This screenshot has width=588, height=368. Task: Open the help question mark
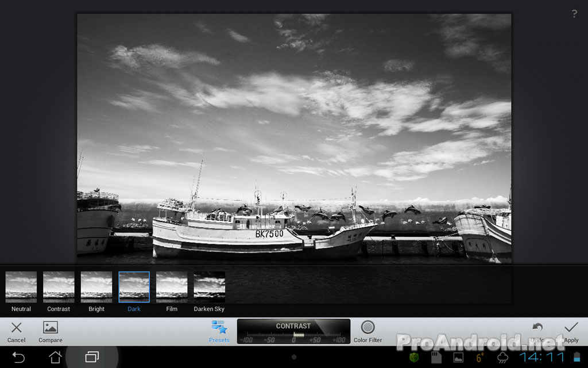(x=574, y=14)
